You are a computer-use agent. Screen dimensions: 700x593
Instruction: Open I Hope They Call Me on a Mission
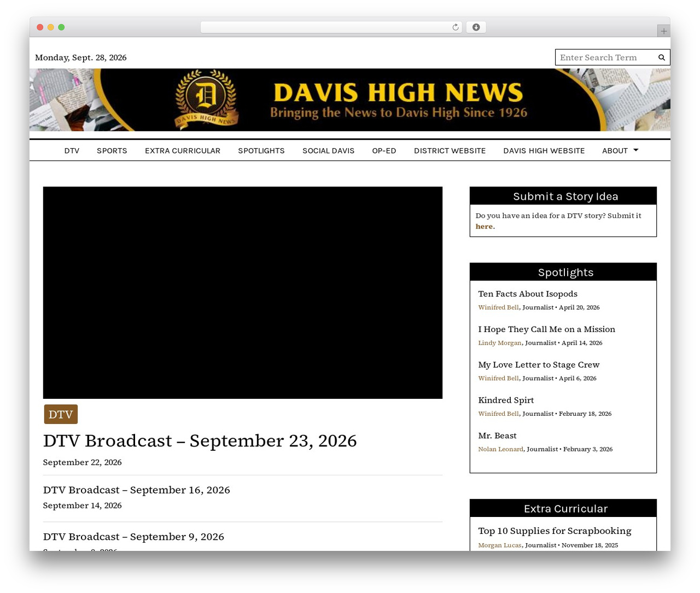pos(547,329)
